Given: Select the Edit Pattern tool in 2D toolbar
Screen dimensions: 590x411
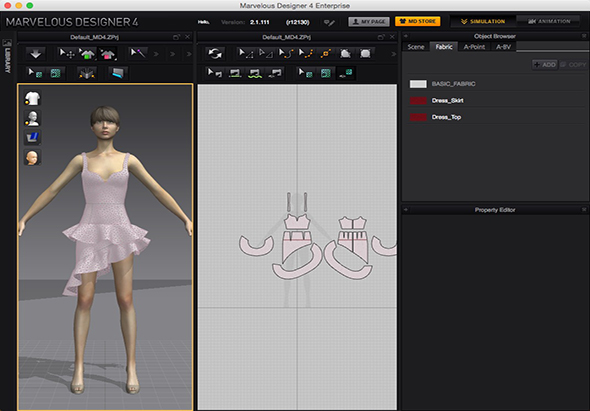Looking at the screenshot, I should (266, 53).
